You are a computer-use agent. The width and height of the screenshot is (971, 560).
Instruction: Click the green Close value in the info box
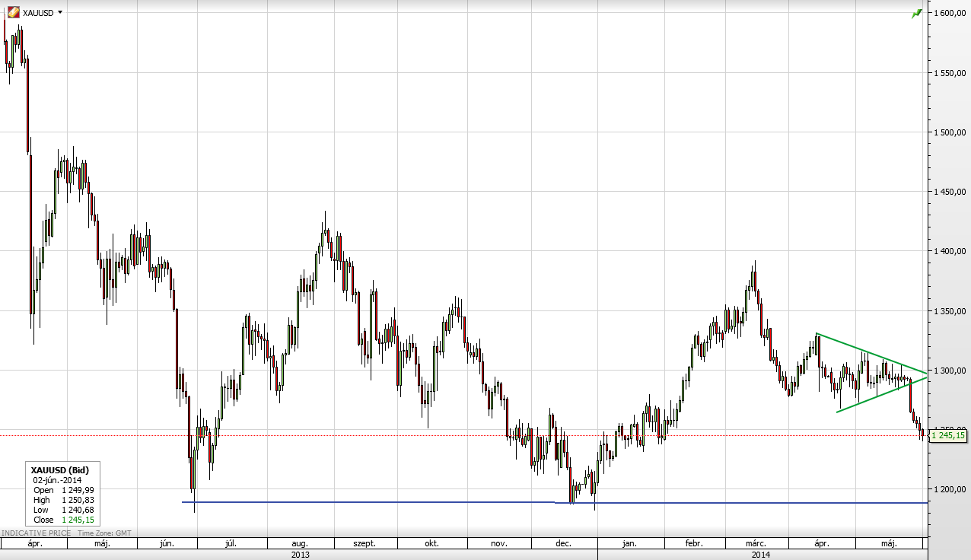coord(78,520)
